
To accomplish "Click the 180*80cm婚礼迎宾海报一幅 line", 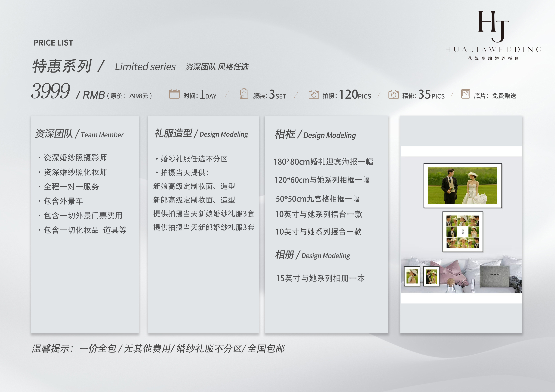I will [x=323, y=162].
